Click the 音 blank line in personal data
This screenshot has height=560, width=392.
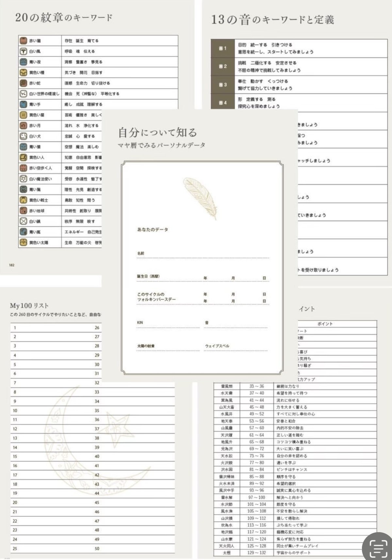pyautogui.click(x=236, y=324)
